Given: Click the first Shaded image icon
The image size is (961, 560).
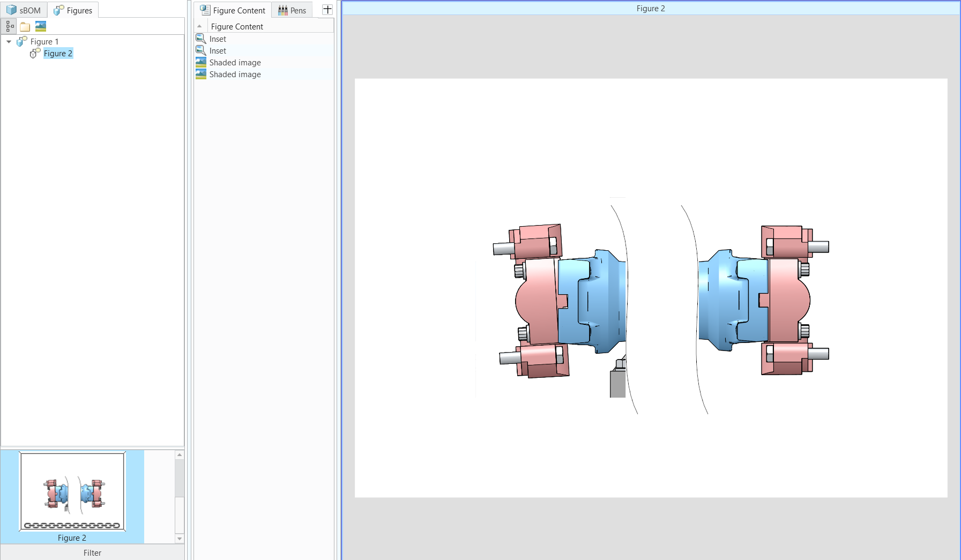Looking at the screenshot, I should 200,62.
